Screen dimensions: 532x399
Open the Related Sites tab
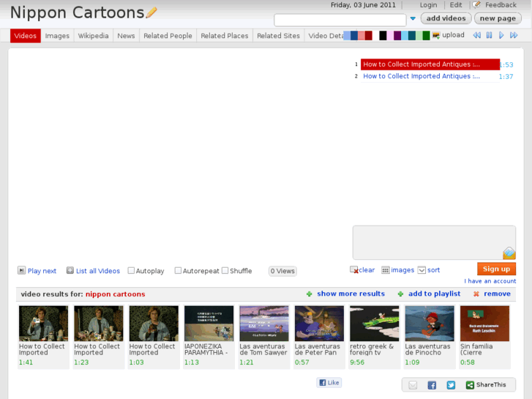tap(278, 36)
